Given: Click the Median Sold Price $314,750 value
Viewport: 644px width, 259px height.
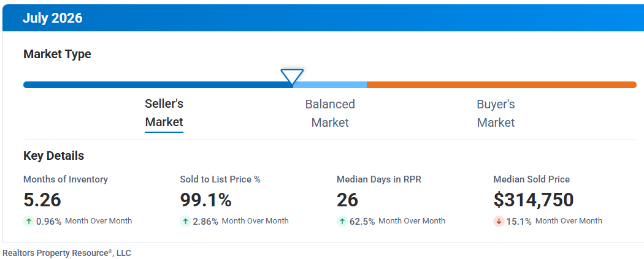Looking at the screenshot, I should point(534,200).
